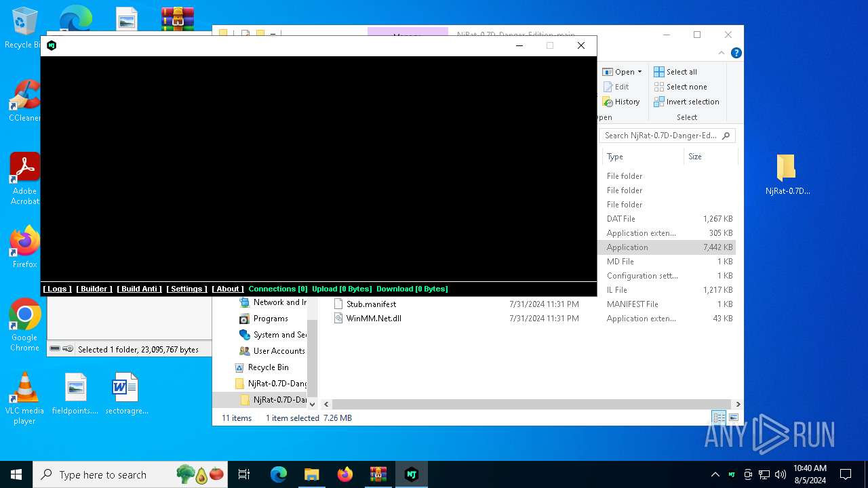868x488 pixels.
Task: Click navigation pane scroll down arrow
Action: point(313,404)
